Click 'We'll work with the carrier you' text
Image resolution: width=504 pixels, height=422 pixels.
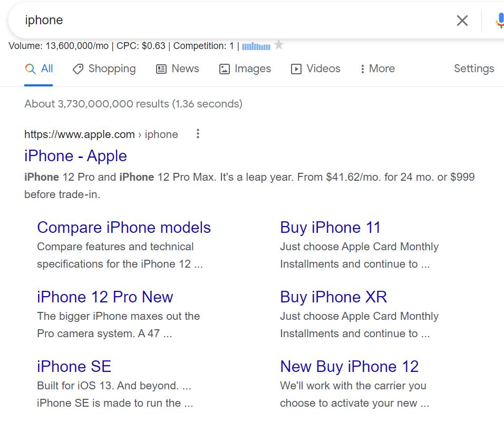point(353,386)
